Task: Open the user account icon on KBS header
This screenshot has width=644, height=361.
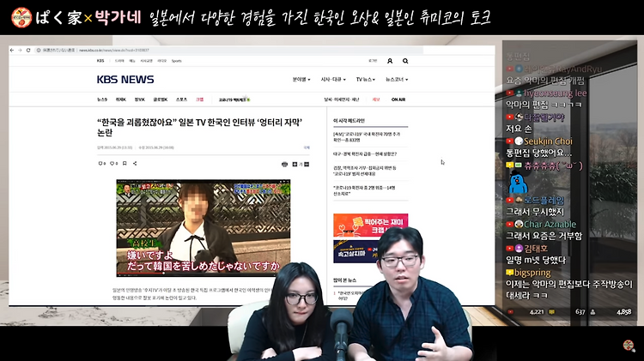Action: [390, 61]
